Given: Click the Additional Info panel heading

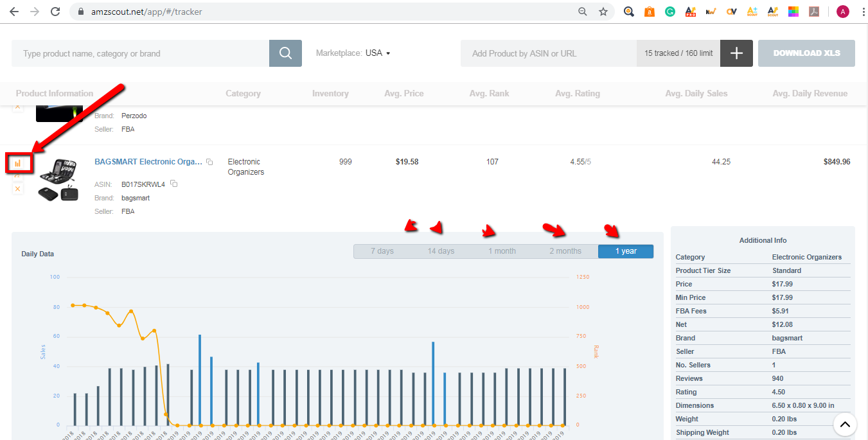Looking at the screenshot, I should (763, 240).
